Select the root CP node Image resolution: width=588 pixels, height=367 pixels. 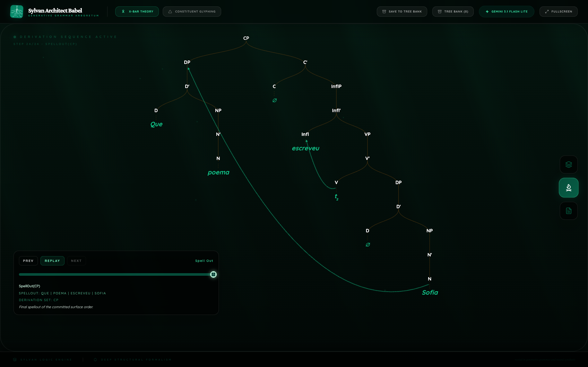[x=246, y=38]
